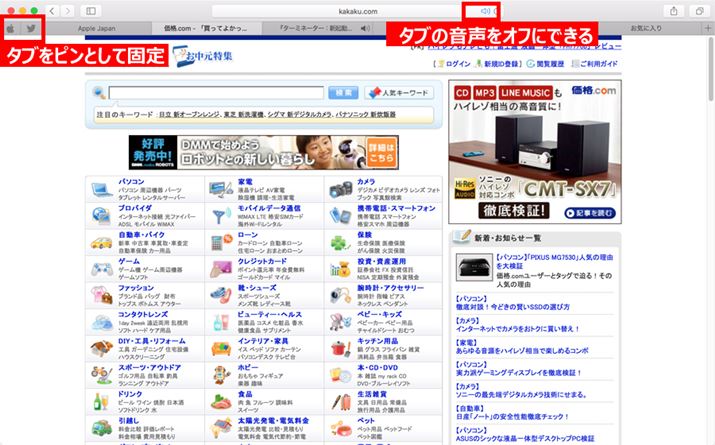
Task: Open the 実力派ゲーミングディスプレイ news link
Action: coord(518,373)
